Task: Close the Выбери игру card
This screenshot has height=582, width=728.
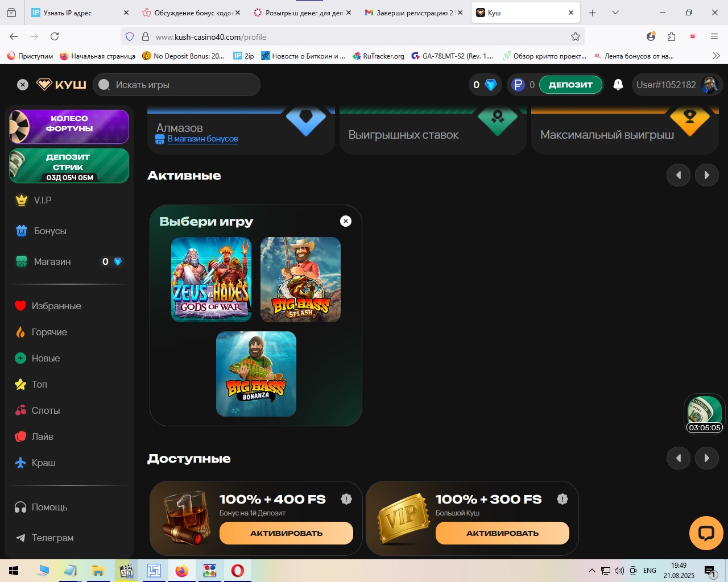Action: tap(346, 221)
